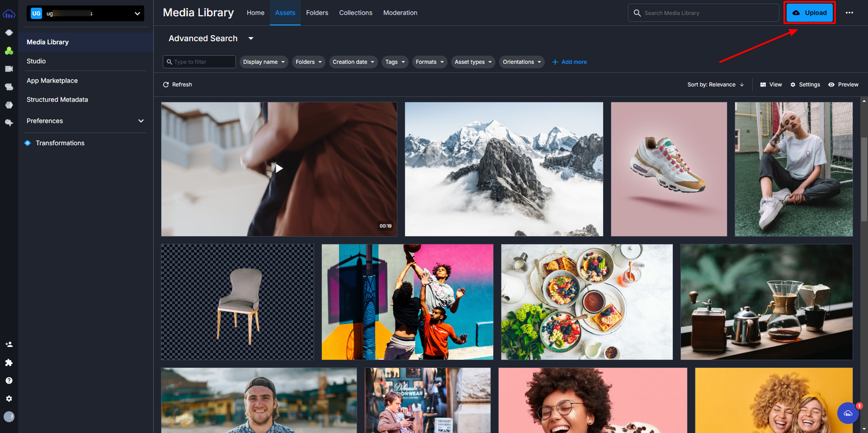Open the Display name filter dropdown
This screenshot has width=868, height=433.
(x=264, y=62)
